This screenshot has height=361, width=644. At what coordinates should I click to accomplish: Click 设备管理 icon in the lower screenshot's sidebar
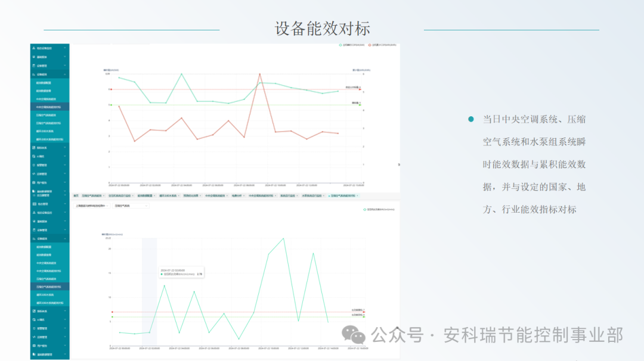click(x=34, y=230)
